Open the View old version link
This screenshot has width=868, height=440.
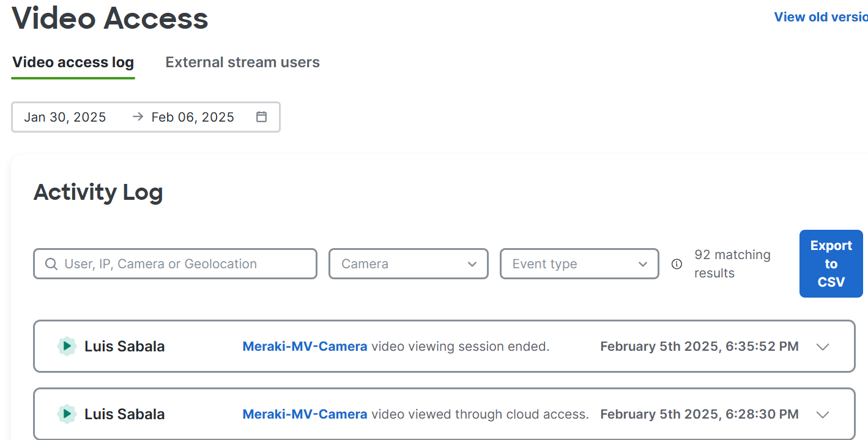821,17
